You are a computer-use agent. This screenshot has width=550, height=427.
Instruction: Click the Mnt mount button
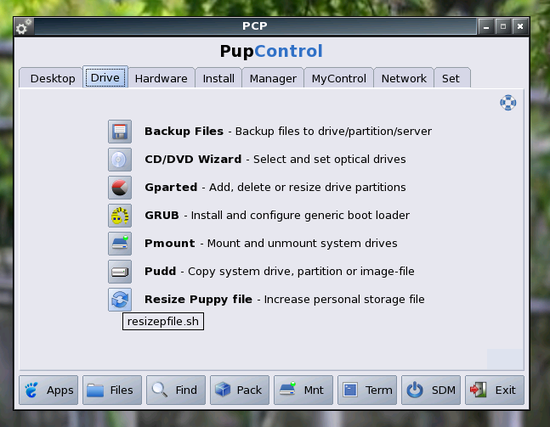pyautogui.click(x=303, y=390)
